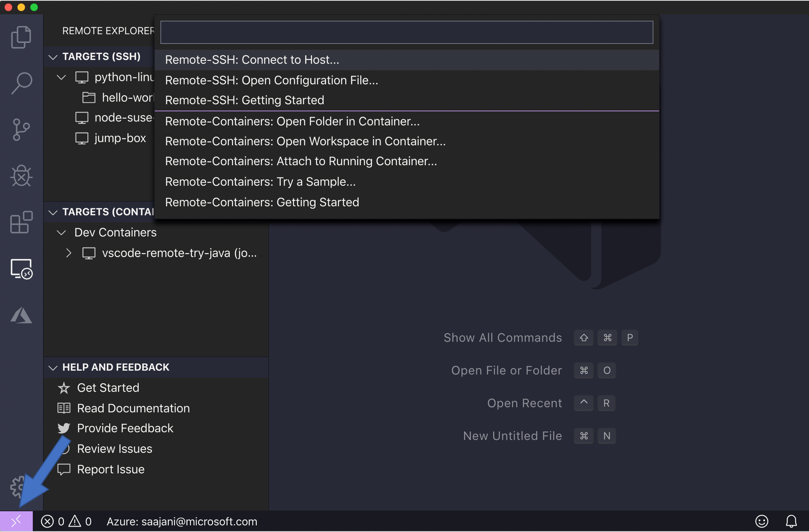
Task: Select Remote-Containers: Attach to Running Container...
Action: tap(301, 161)
